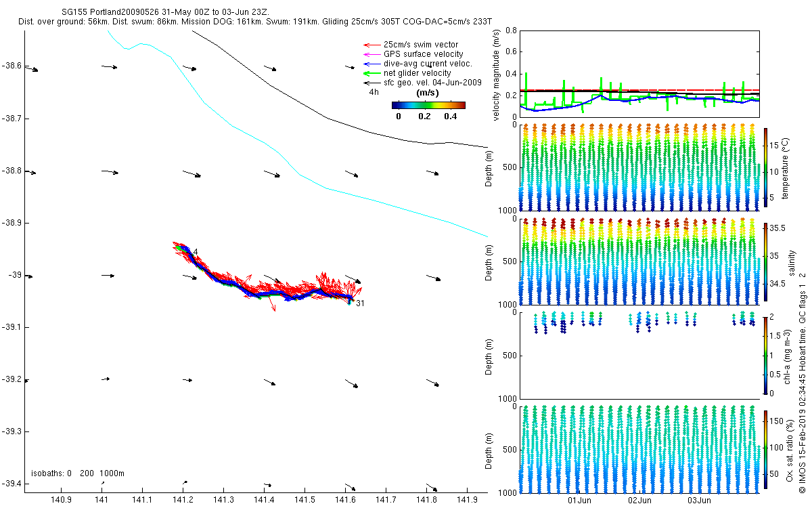Click the latitude tick '-39.1'
Image resolution: width=812 pixels, height=508 pixels.
pos(12,327)
